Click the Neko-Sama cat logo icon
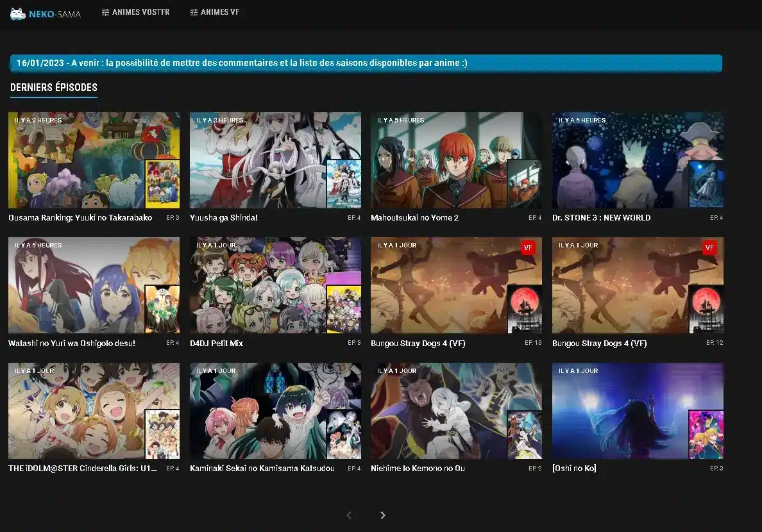 18,13
